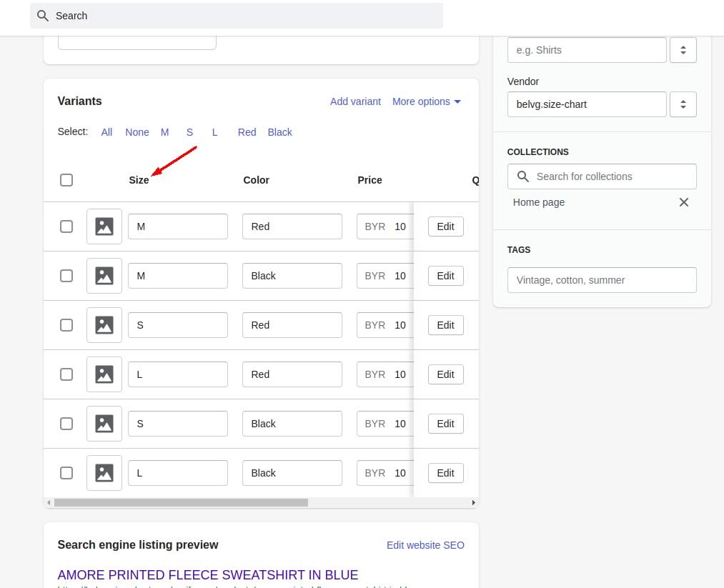Click Edit website SEO link

click(425, 545)
